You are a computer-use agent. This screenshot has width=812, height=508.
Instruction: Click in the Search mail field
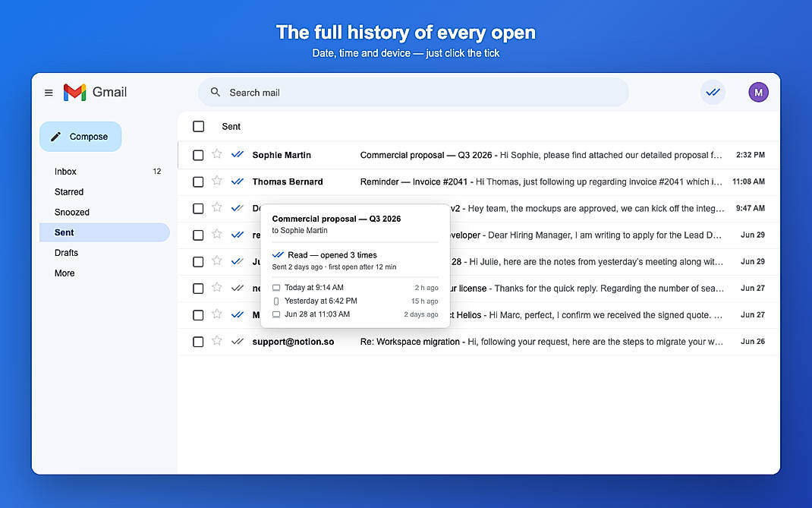pos(414,93)
